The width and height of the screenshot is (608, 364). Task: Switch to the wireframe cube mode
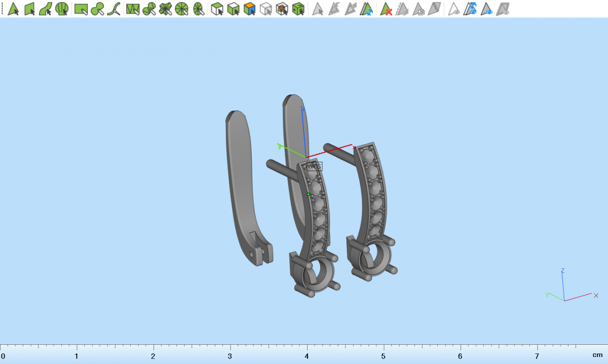(265, 9)
